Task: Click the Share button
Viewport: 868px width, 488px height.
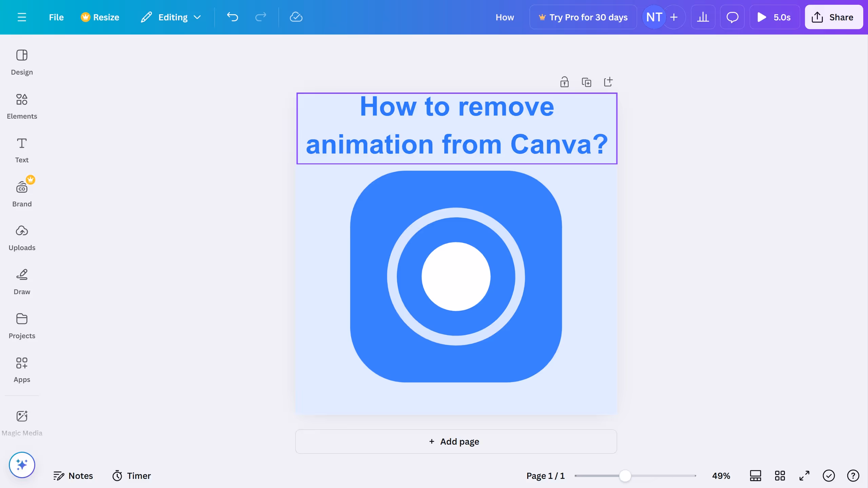Action: tap(834, 17)
